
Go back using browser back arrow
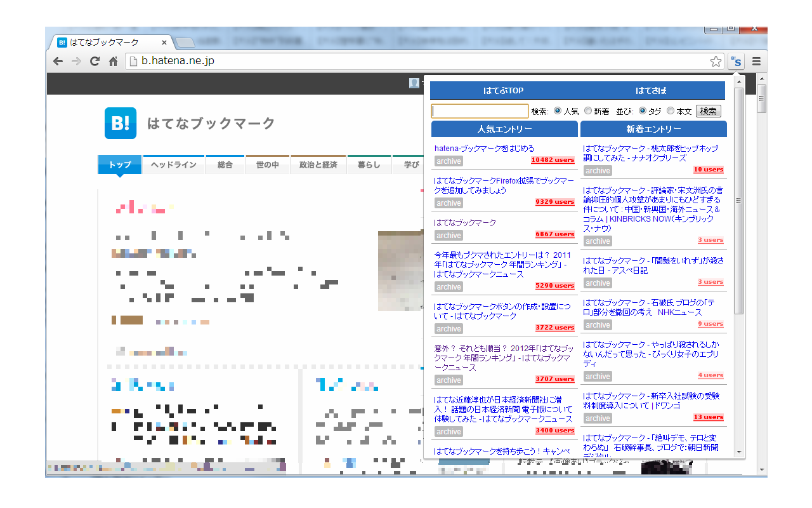[x=58, y=62]
